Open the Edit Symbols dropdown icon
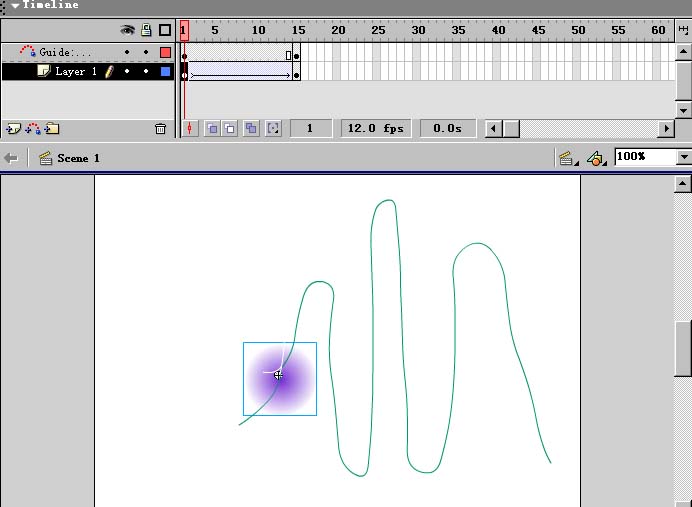 coord(596,158)
